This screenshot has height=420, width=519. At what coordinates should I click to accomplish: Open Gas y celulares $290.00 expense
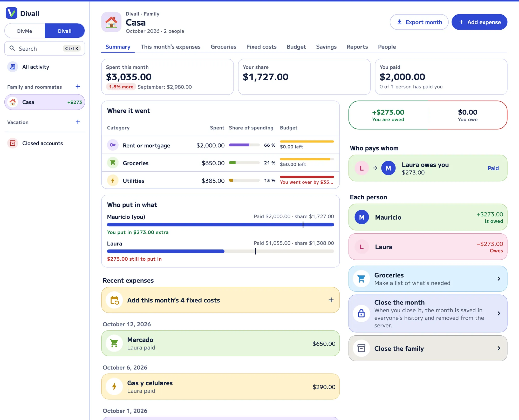pos(220,387)
